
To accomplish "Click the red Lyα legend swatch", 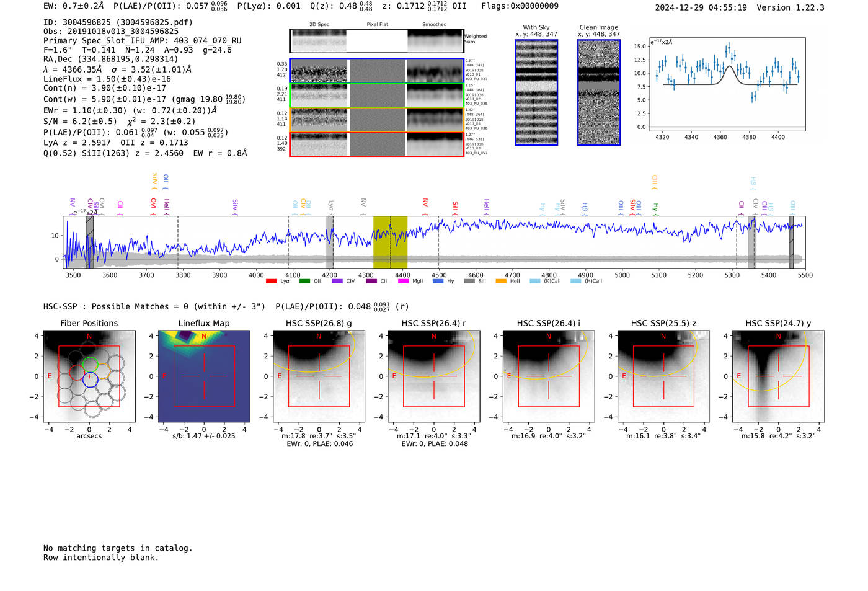I will coord(271,281).
